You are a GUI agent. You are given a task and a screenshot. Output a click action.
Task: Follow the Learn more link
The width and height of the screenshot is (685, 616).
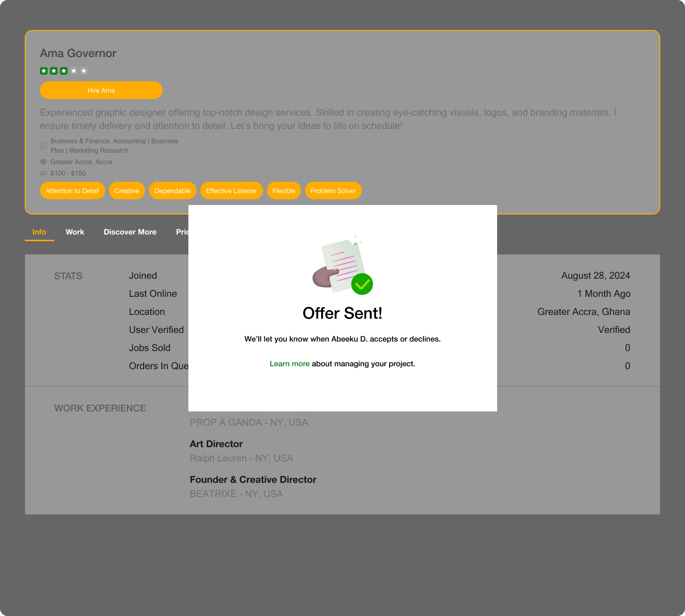pos(289,364)
